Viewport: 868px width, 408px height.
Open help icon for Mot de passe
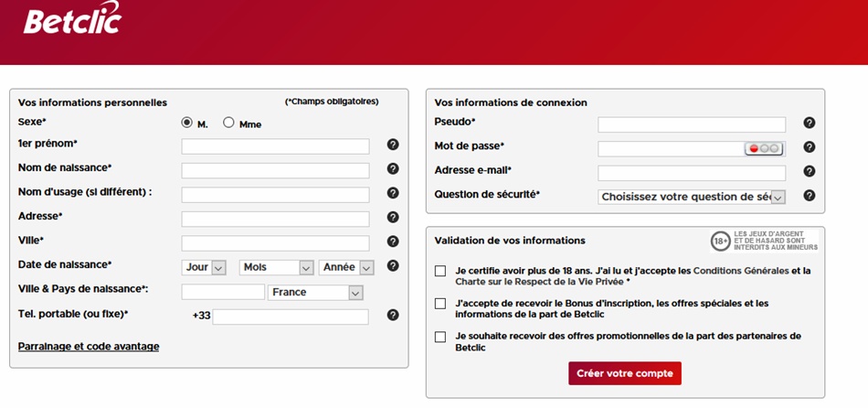[x=810, y=147]
